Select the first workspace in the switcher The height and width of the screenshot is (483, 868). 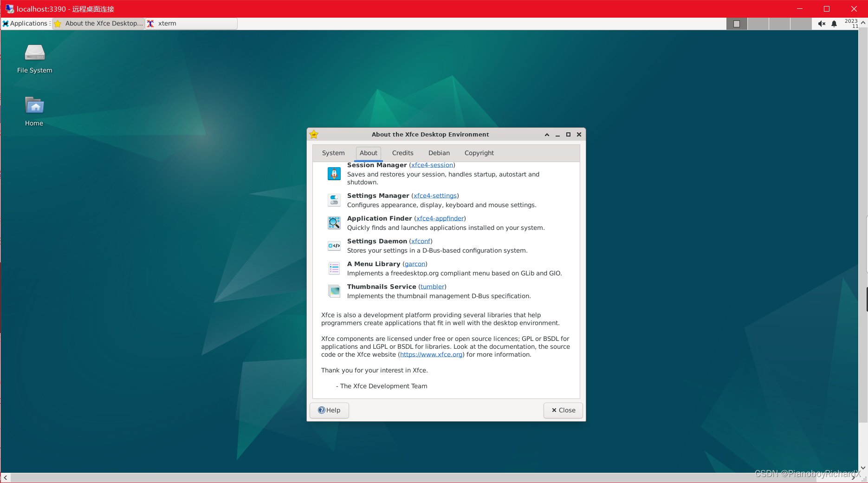[737, 24]
